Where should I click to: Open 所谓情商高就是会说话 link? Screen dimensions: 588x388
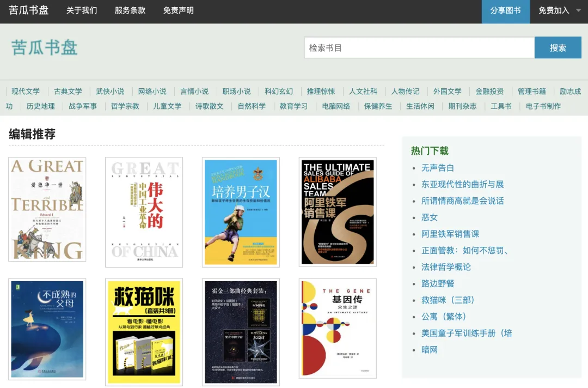click(x=462, y=201)
